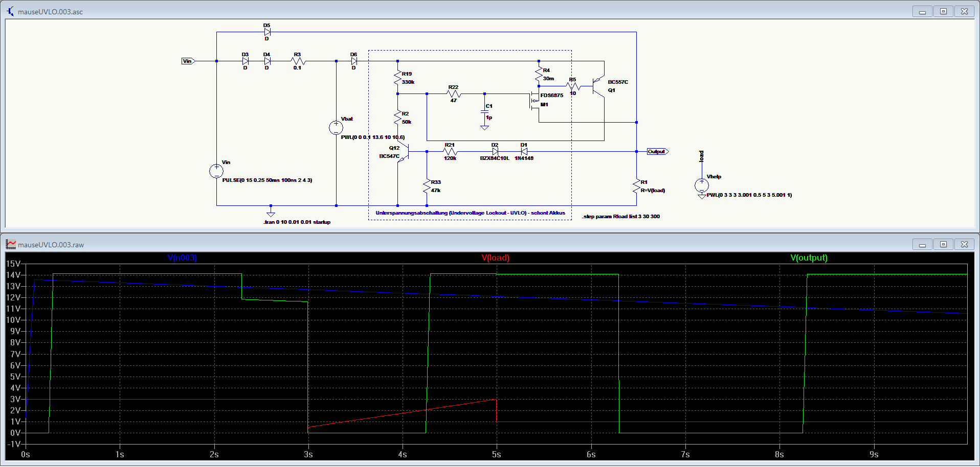
Task: Click the 1N4148 diode D1 symbol
Action: click(524, 152)
